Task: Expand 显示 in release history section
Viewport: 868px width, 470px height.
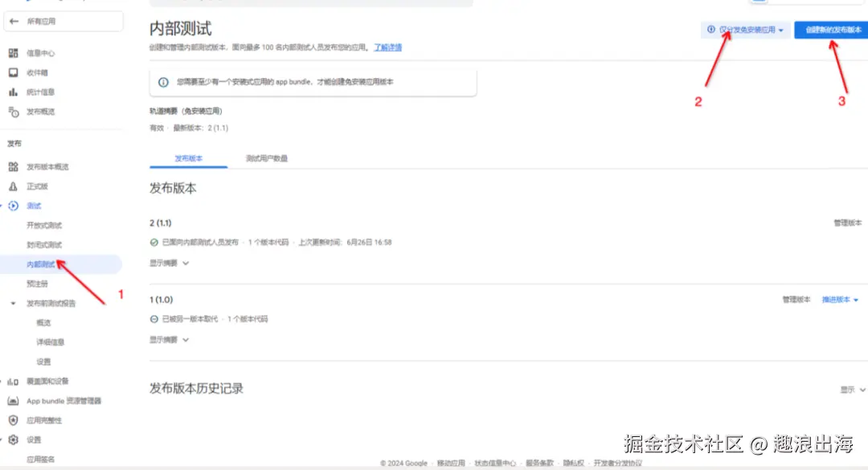Action: (x=854, y=389)
